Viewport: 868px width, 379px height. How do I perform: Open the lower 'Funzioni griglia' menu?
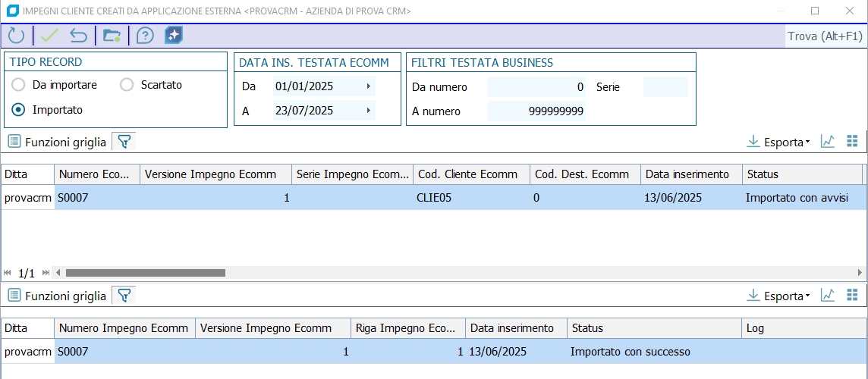57,296
